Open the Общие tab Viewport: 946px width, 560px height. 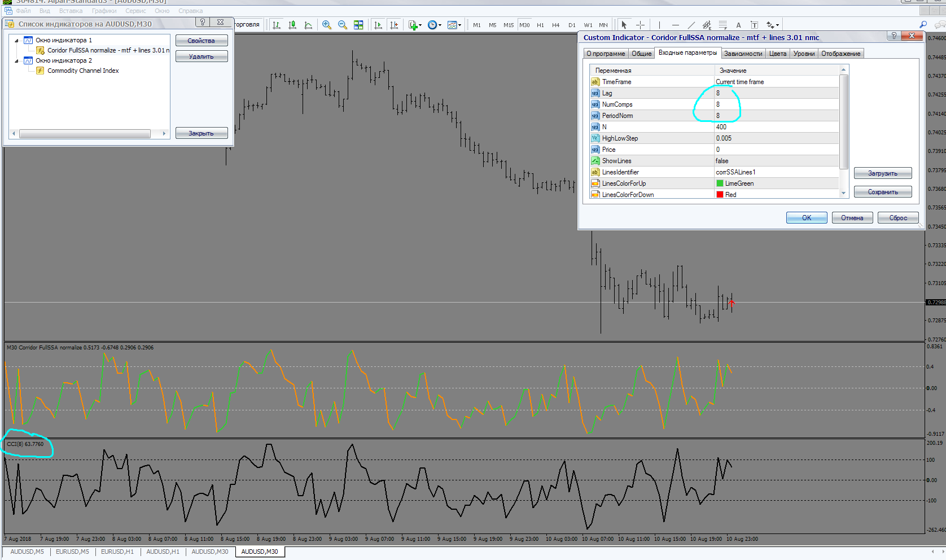641,54
